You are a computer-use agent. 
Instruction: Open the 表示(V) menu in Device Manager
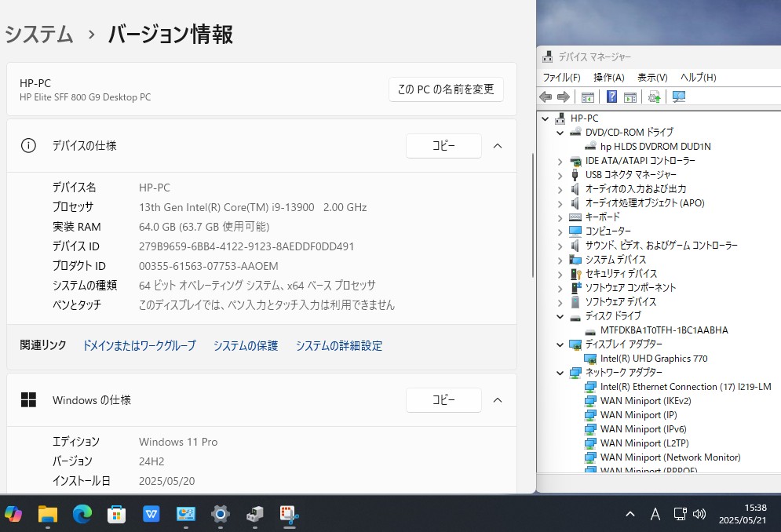coord(652,77)
